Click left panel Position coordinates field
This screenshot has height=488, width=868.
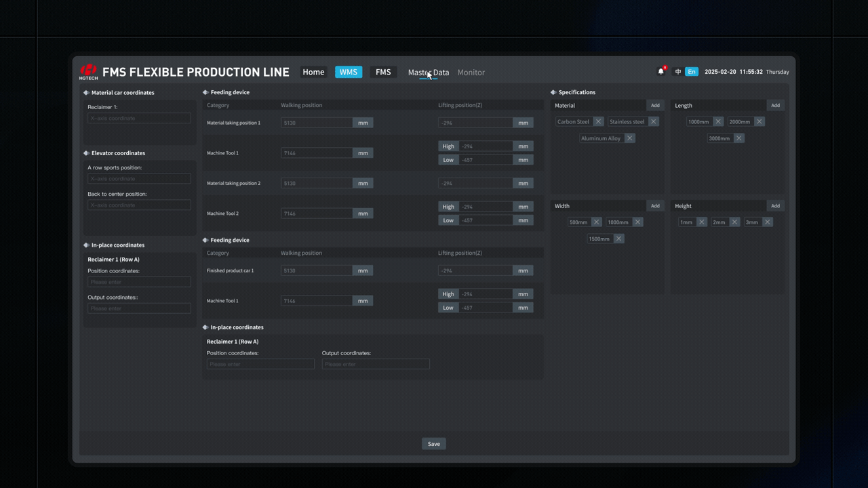[x=139, y=282]
